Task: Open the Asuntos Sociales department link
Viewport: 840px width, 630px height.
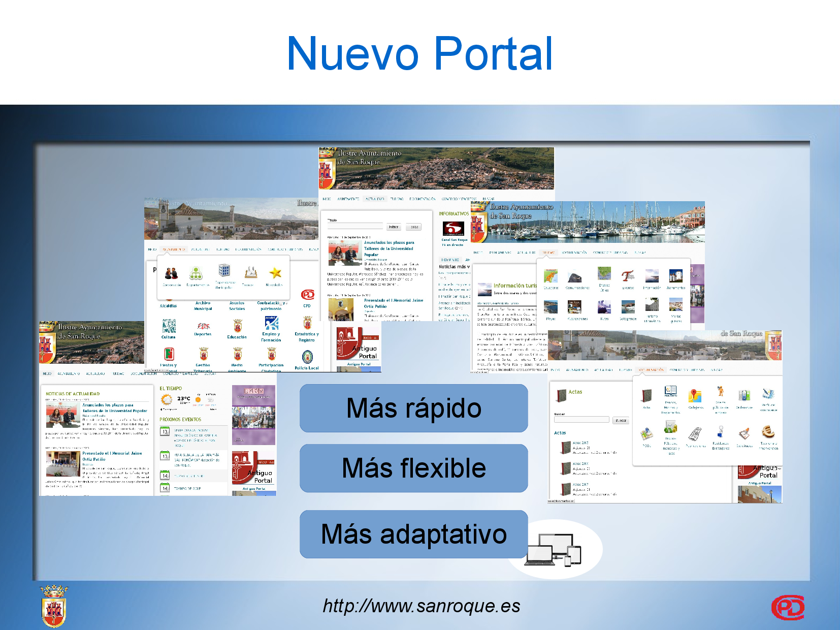Action: coord(237,306)
